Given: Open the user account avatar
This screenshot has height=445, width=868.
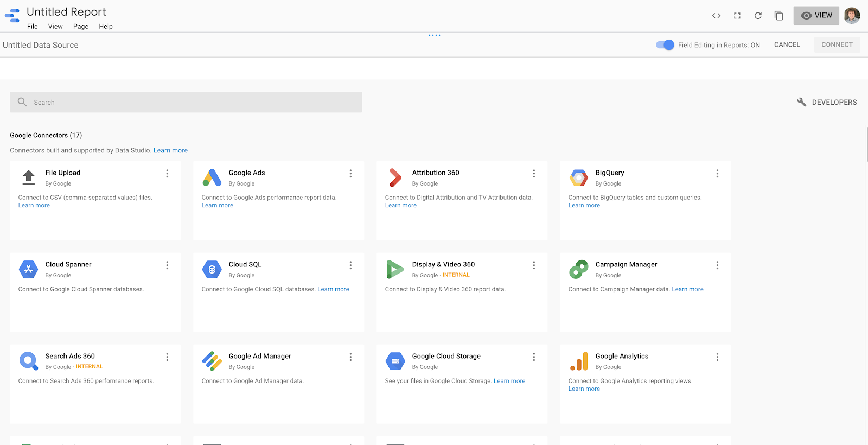Looking at the screenshot, I should [x=852, y=16].
